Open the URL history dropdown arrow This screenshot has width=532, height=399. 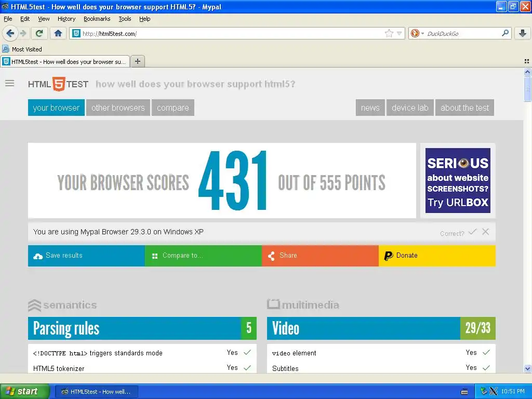pos(400,33)
